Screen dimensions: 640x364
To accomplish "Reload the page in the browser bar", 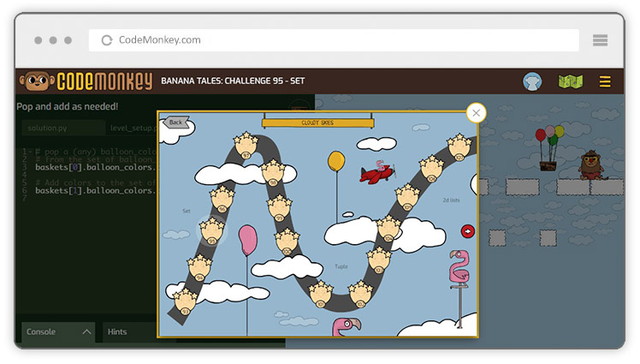I will (x=107, y=40).
